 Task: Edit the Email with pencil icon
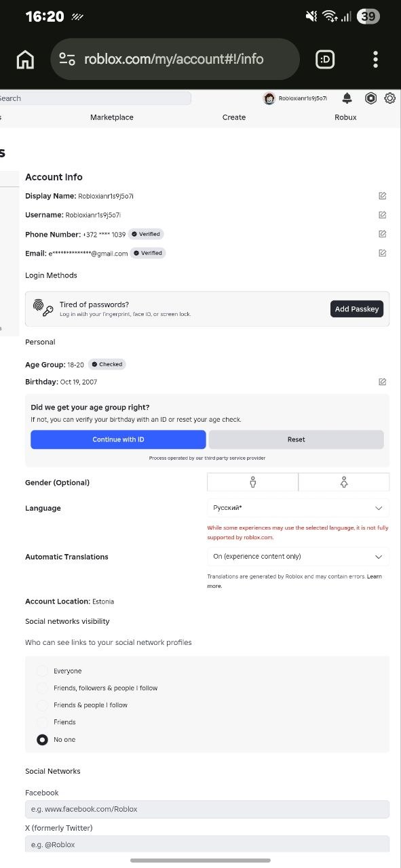[x=383, y=253]
